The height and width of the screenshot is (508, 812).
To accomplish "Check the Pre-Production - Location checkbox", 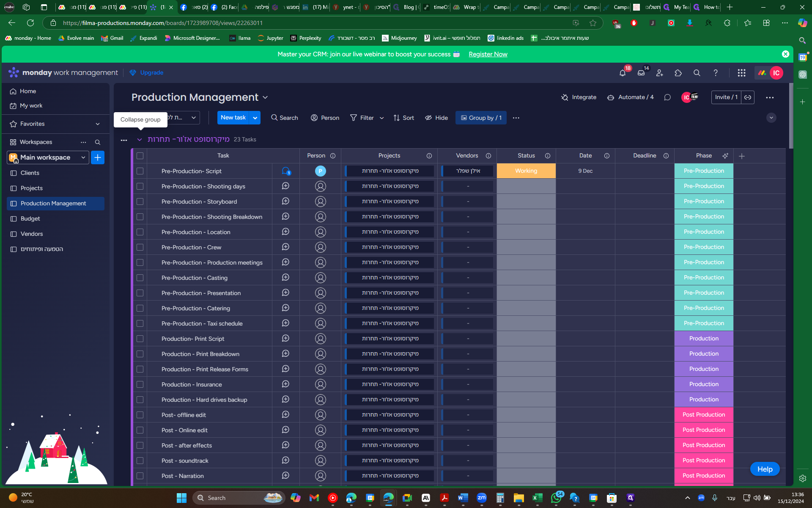I will point(140,232).
